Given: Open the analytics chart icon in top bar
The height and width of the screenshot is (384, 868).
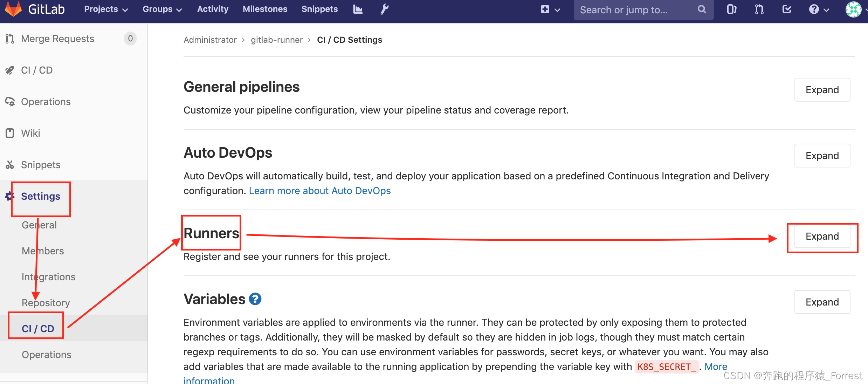Looking at the screenshot, I should 358,9.
